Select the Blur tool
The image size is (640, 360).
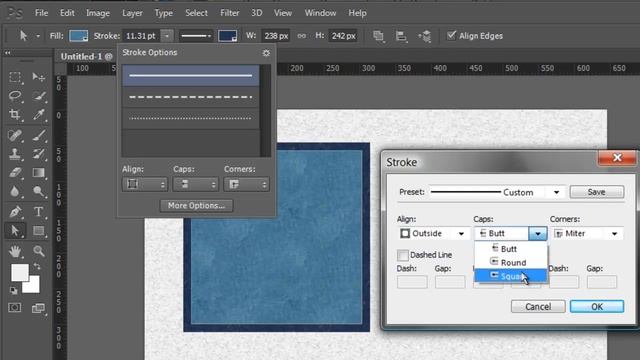coord(15,191)
